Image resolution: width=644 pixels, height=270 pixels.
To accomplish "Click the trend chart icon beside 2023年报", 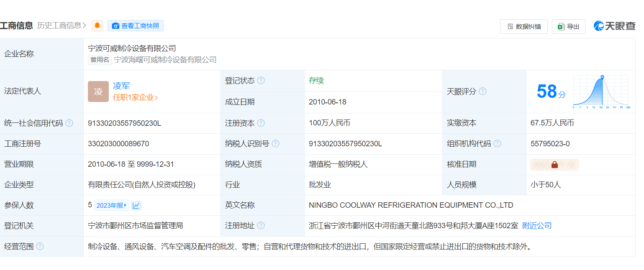I will click(136, 205).
